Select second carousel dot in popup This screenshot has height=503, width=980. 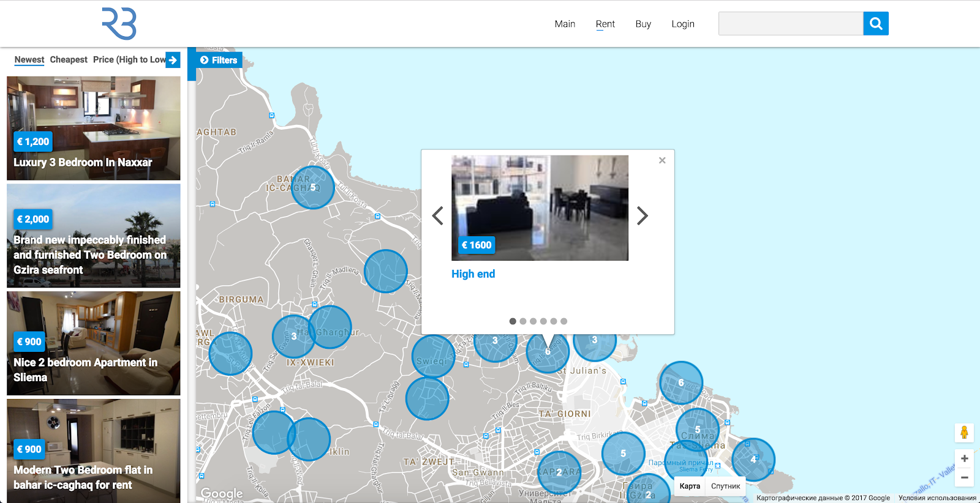(523, 321)
